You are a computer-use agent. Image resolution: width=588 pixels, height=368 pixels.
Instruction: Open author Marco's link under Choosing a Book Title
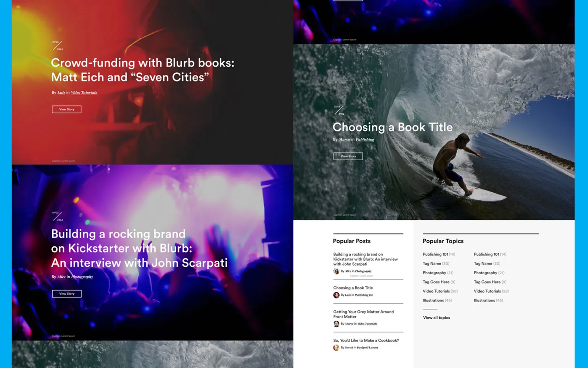(344, 139)
